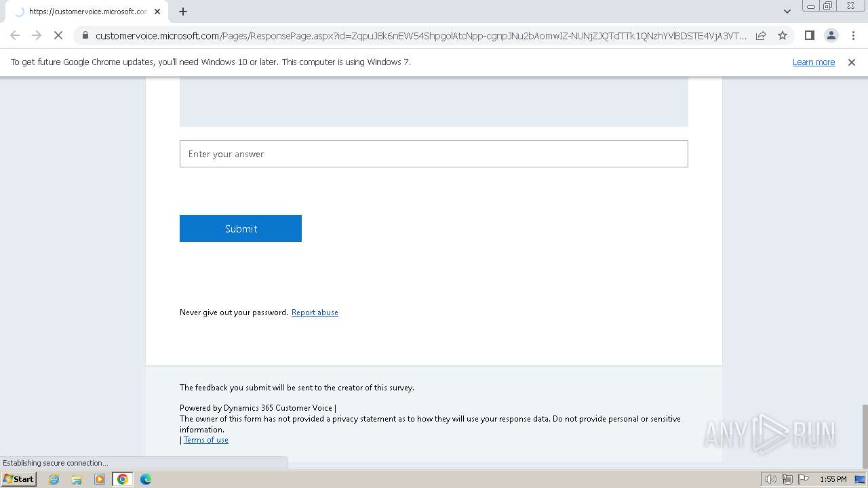Open the Learn more link
This screenshot has width=868, height=488.
(x=814, y=62)
